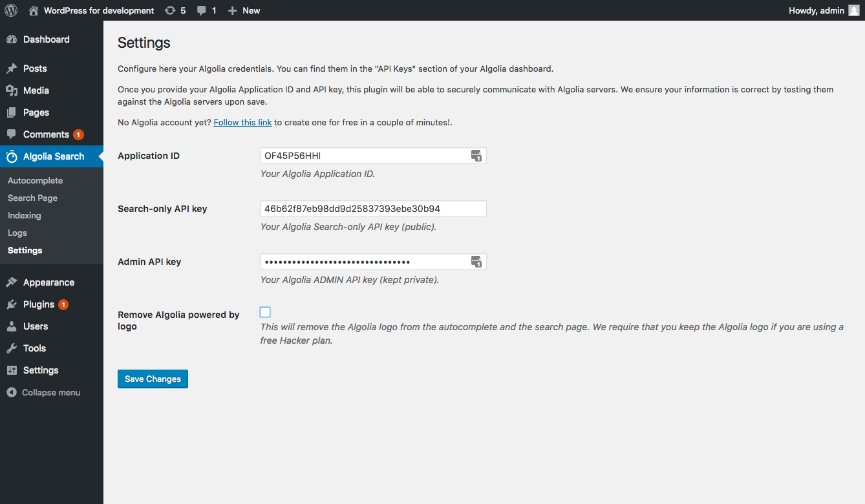Enable Remove Algolia powered by logo checkbox

(x=265, y=312)
